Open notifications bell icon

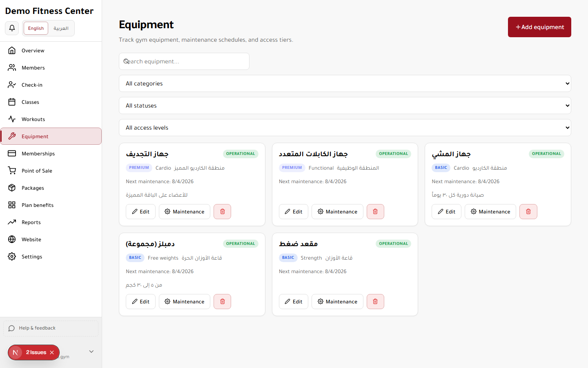tap(12, 28)
